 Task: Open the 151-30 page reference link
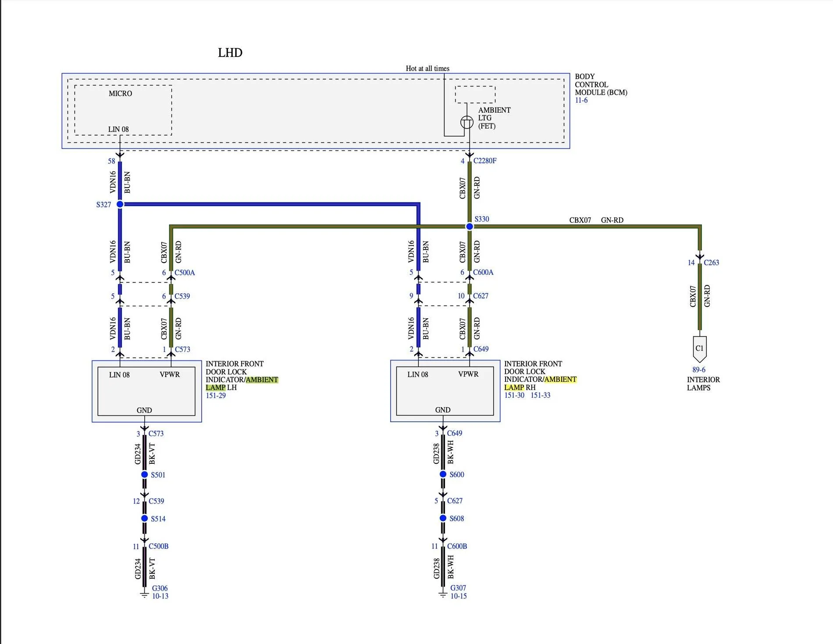(514, 395)
